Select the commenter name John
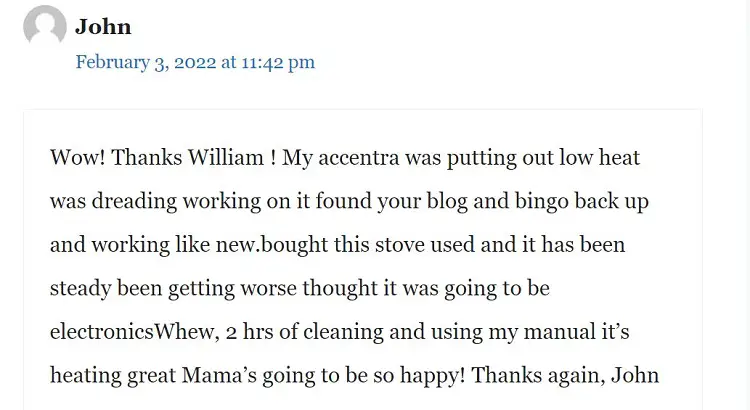The width and height of the screenshot is (750, 410). pos(103,27)
